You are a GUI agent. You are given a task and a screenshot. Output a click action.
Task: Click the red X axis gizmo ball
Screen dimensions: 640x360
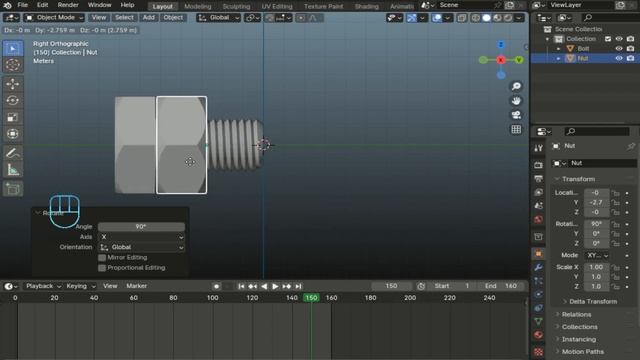click(x=501, y=60)
